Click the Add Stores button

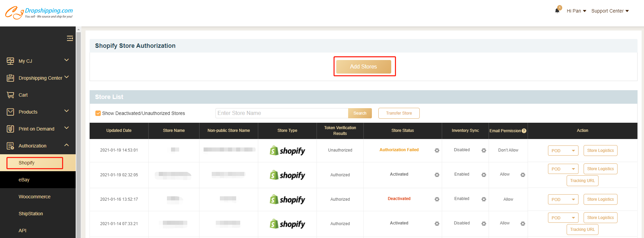click(363, 66)
